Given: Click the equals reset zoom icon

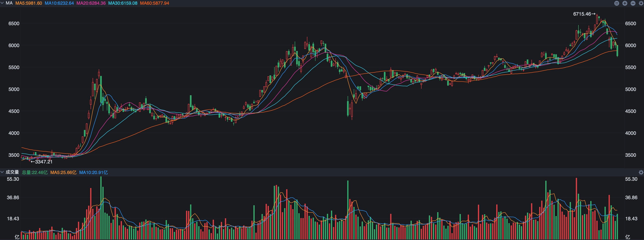Looking at the screenshot, I should [617, 3].
